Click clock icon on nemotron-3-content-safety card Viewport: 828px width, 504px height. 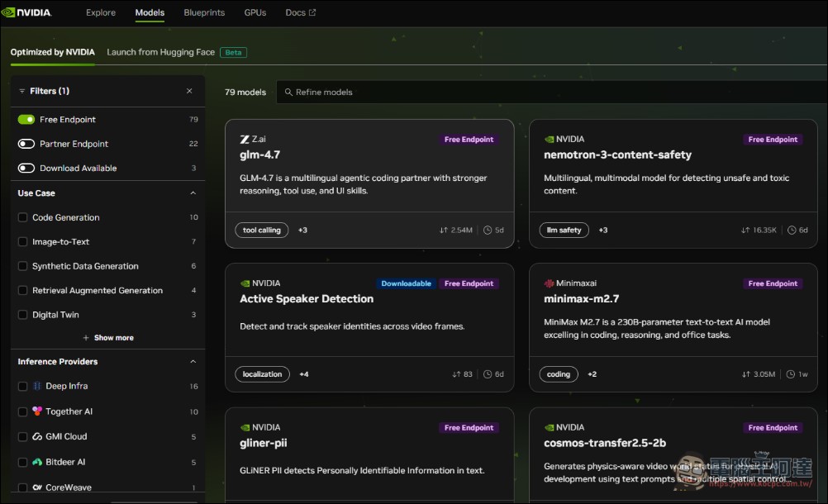pos(792,230)
